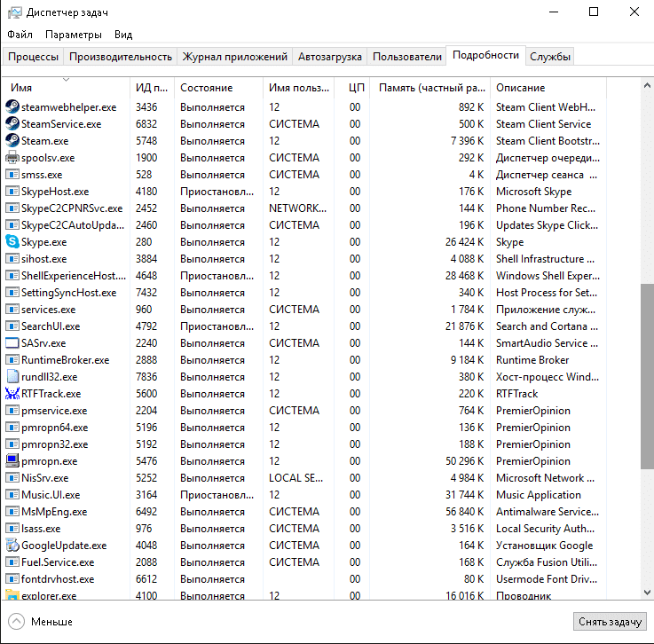The width and height of the screenshot is (654, 644).
Task: Select the Steam.exe icon
Action: [12, 140]
